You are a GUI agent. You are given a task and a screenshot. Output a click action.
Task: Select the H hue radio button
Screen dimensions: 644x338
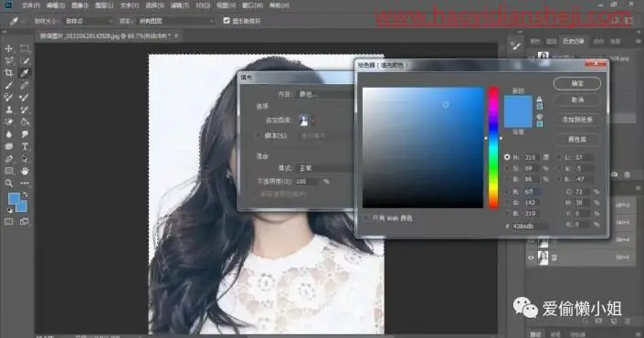(507, 157)
